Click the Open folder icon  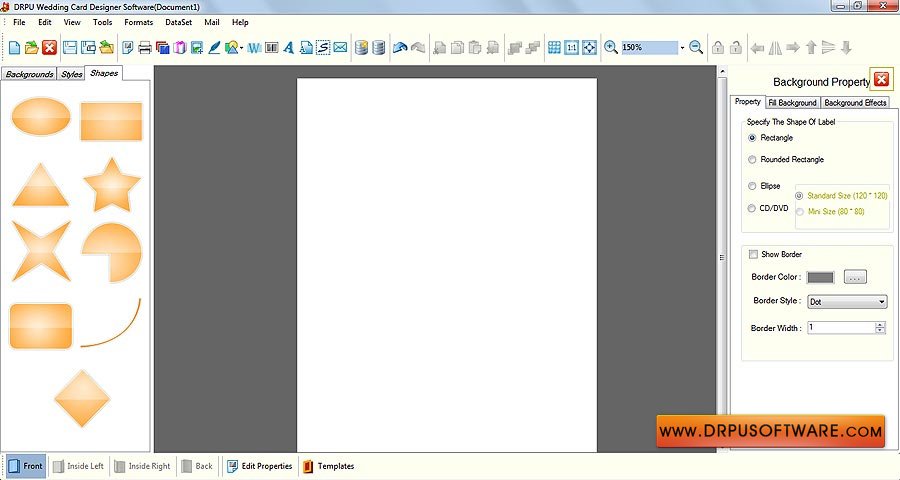tap(32, 48)
